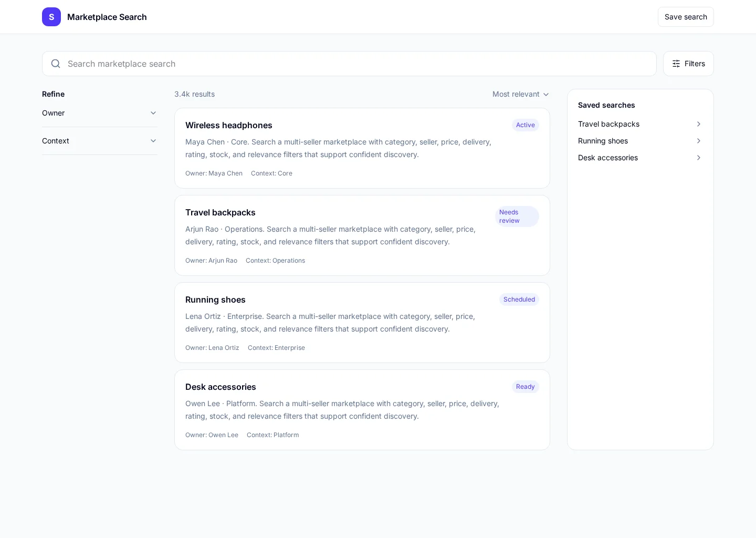Expand the Owner refine filter

[100, 113]
